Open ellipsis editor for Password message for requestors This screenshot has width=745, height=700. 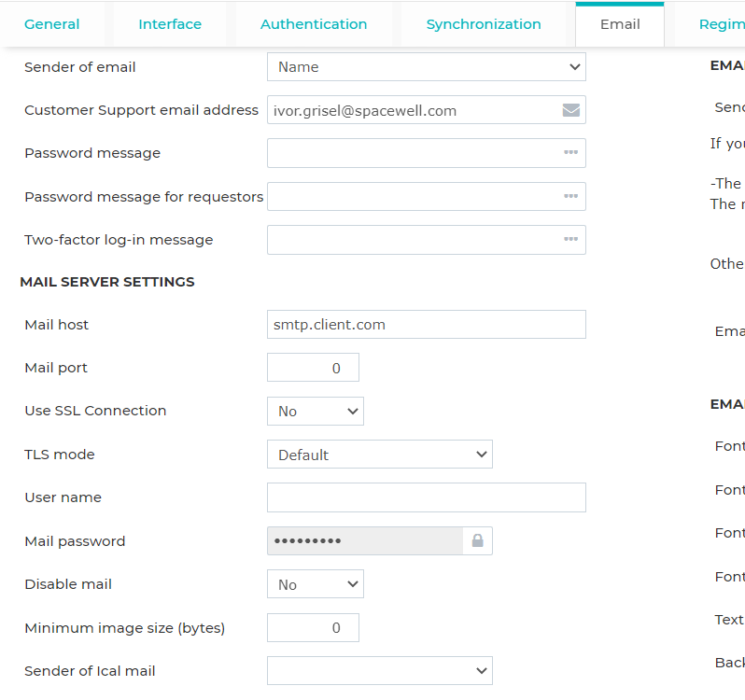(x=570, y=196)
